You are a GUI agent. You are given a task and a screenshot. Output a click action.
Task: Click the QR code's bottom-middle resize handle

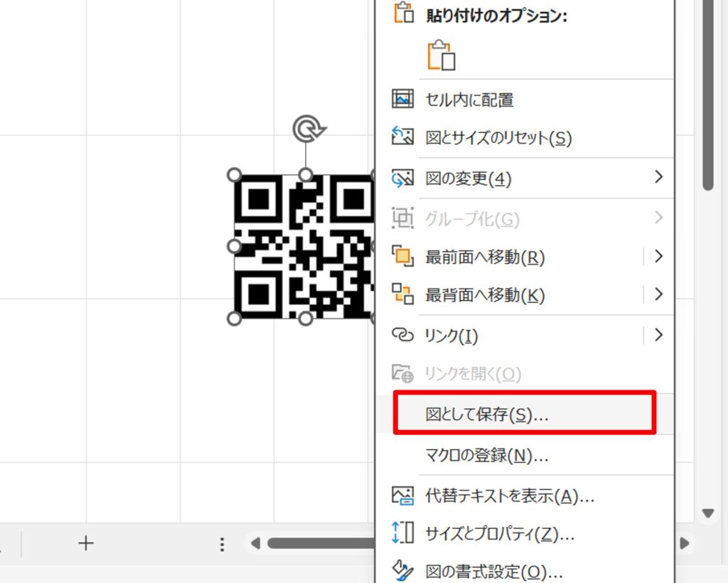click(306, 319)
